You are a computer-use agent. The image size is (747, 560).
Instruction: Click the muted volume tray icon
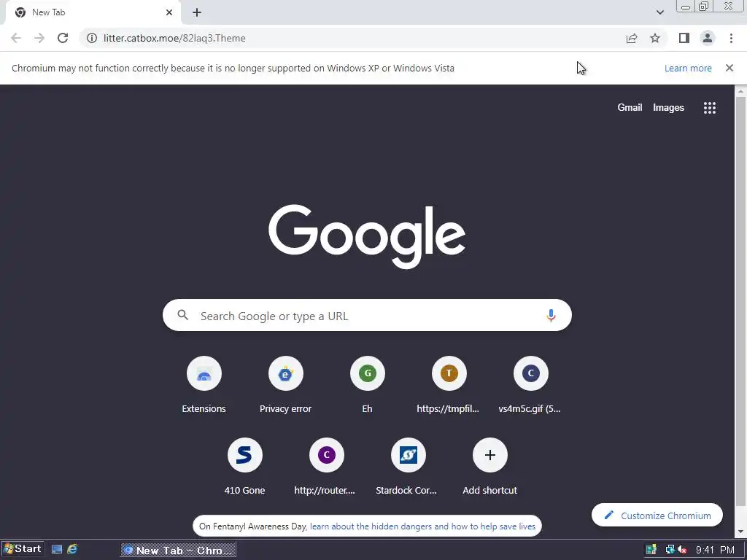(682, 550)
